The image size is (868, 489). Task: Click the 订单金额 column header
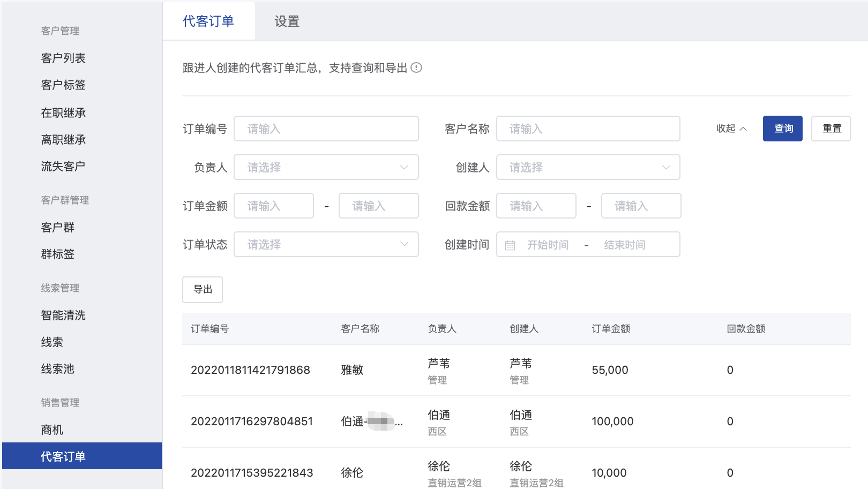(611, 329)
